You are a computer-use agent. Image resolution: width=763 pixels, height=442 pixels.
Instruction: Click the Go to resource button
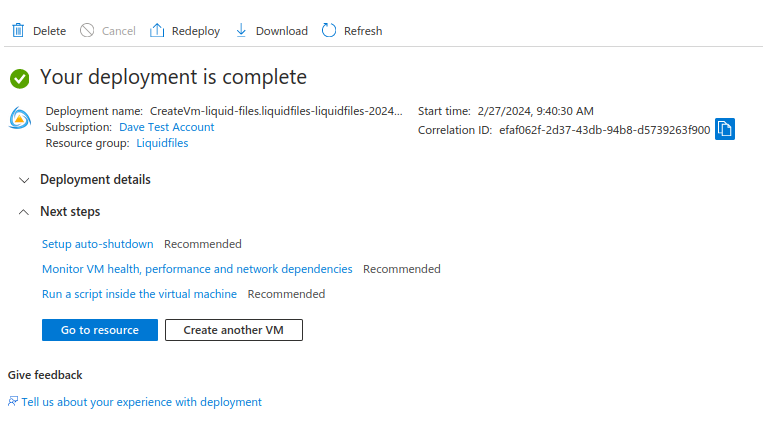[100, 330]
